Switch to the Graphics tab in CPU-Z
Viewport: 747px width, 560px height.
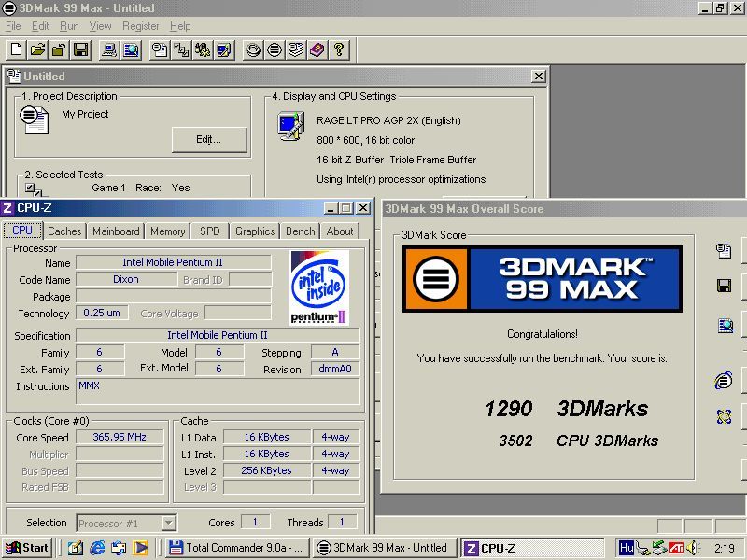coord(255,231)
